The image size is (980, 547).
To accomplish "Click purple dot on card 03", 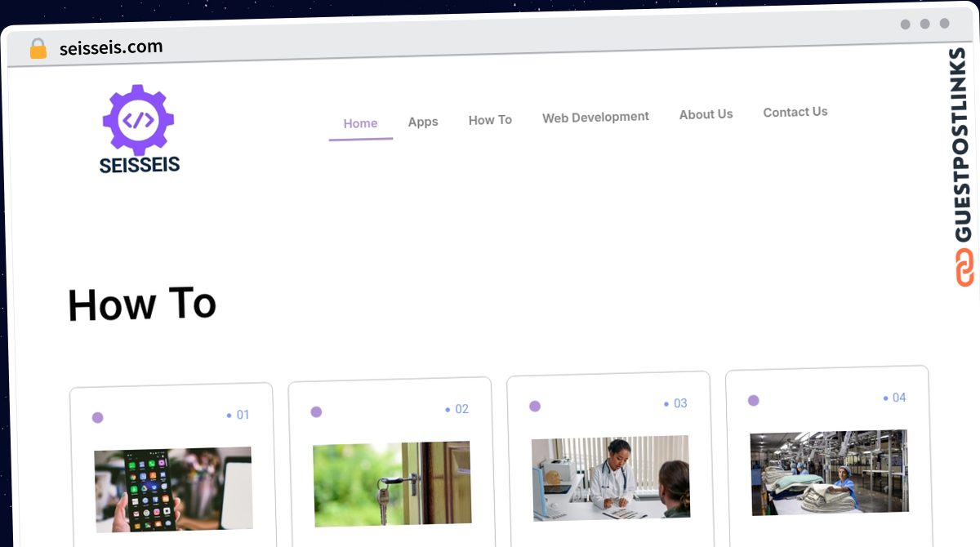I will pyautogui.click(x=535, y=407).
